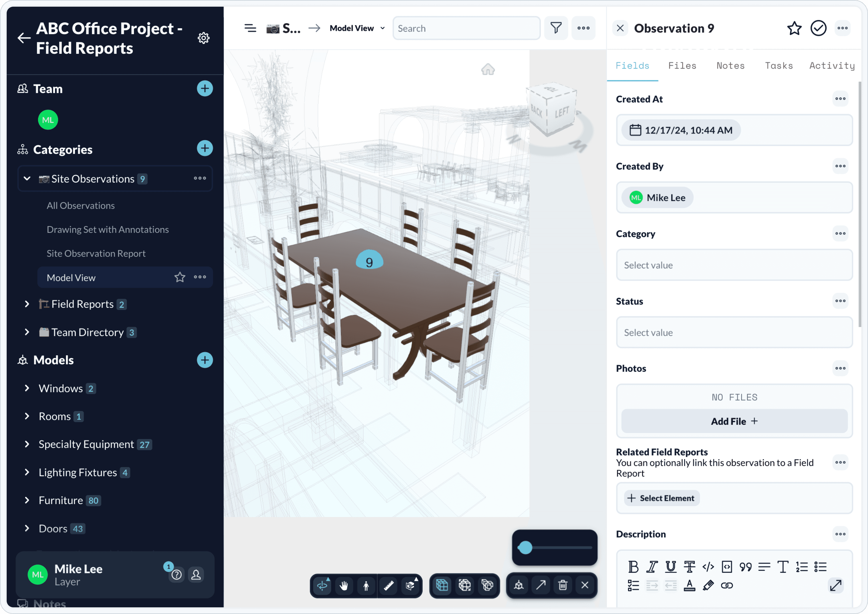Add a new model
This screenshot has width=868, height=614.
point(205,360)
